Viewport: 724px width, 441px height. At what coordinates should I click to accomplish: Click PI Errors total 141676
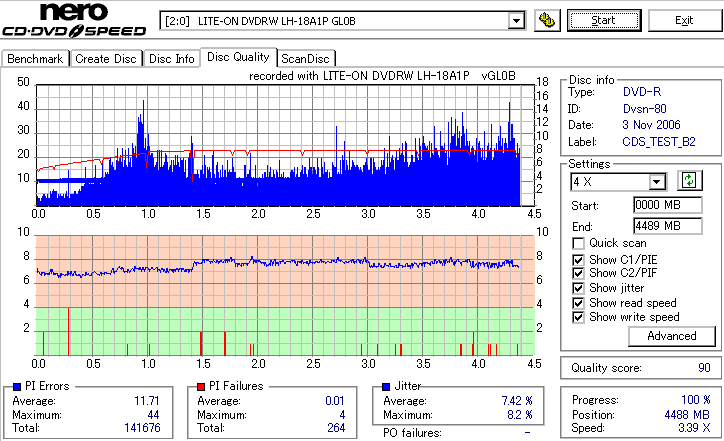tap(142, 428)
